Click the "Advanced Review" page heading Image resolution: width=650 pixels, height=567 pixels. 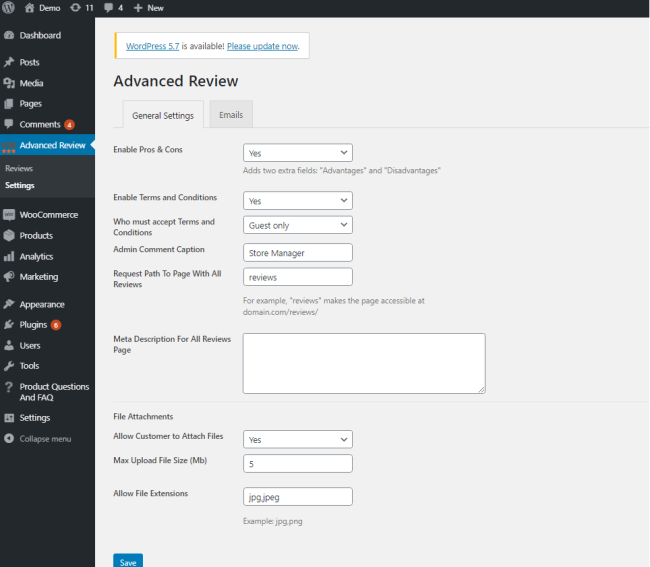click(176, 81)
